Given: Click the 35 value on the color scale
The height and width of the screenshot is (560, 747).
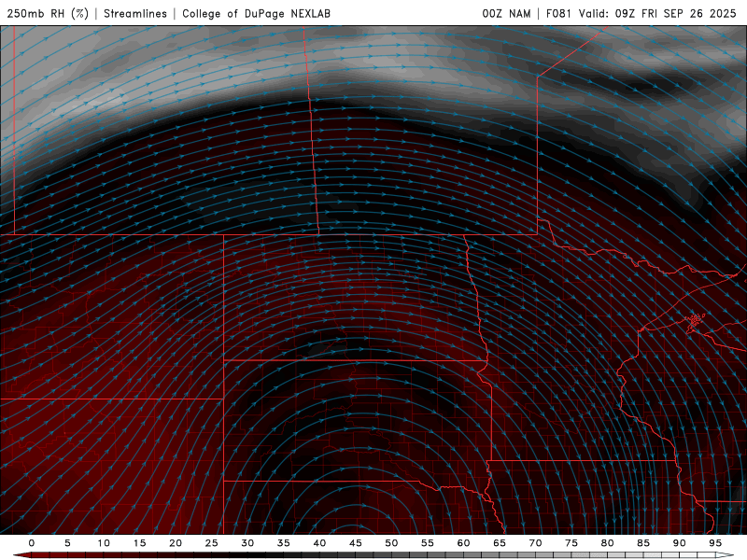Looking at the screenshot, I should coord(283,543).
